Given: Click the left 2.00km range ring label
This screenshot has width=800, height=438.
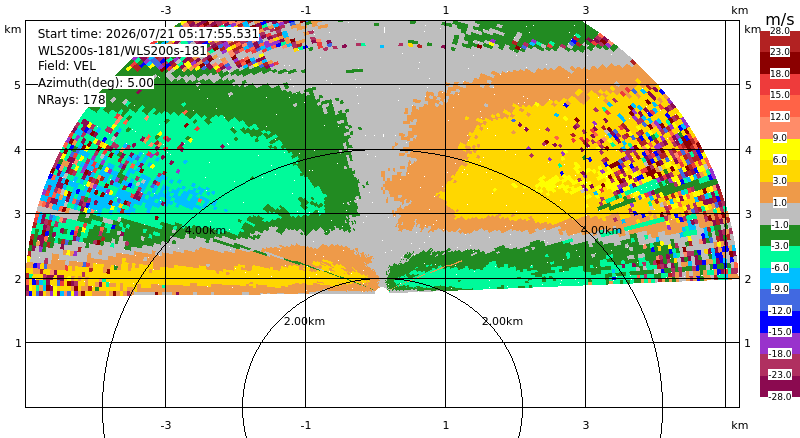Looking at the screenshot, I should tap(304, 321).
